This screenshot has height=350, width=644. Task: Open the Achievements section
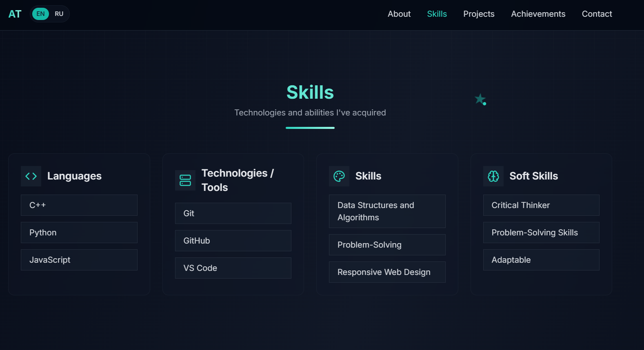(538, 14)
